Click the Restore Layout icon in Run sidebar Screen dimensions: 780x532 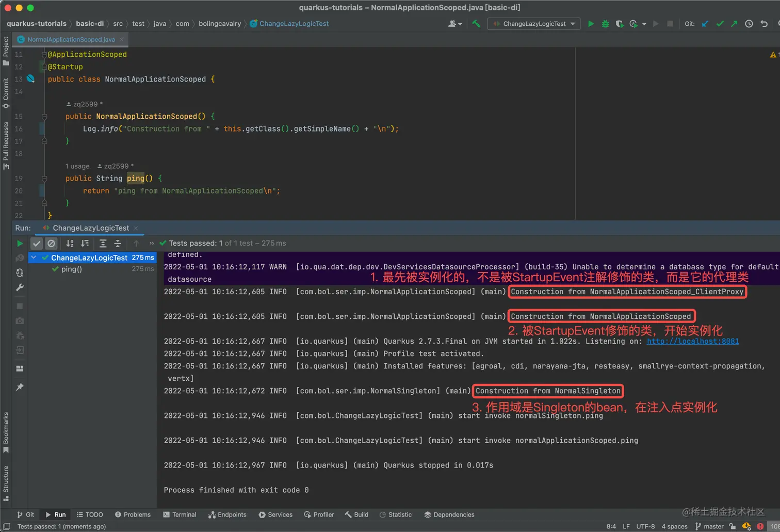pos(20,368)
